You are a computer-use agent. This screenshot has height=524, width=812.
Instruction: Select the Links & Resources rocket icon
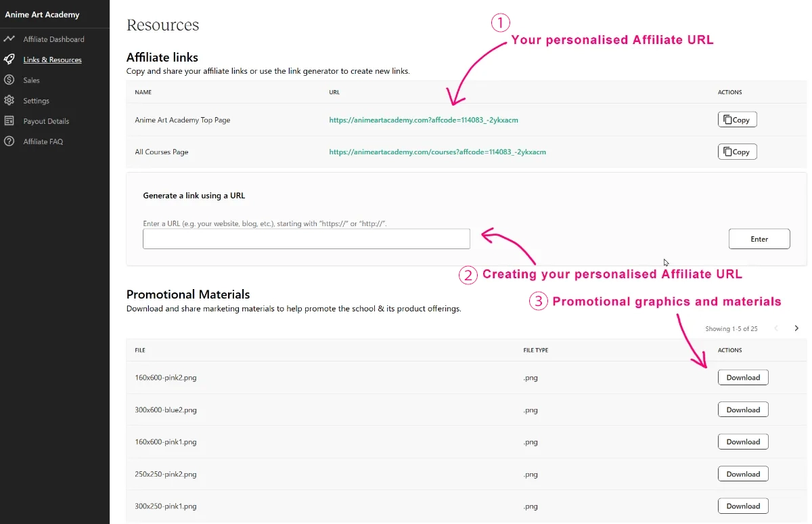[9, 60]
